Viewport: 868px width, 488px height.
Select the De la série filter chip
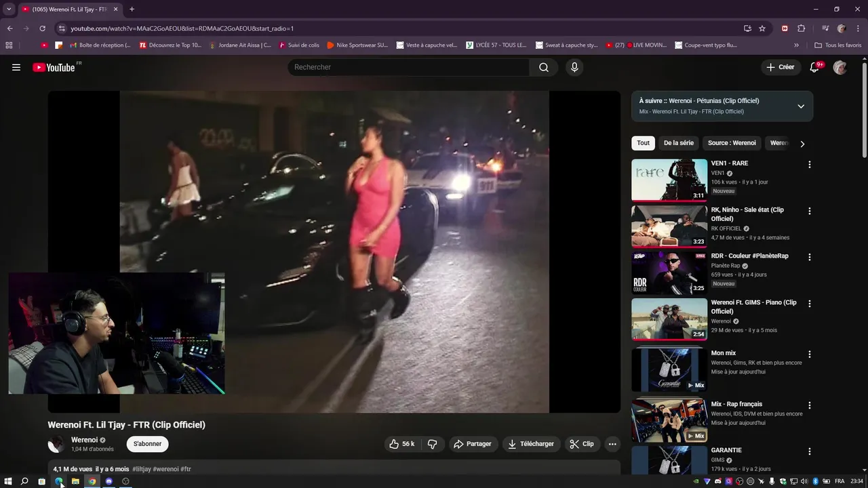679,143
